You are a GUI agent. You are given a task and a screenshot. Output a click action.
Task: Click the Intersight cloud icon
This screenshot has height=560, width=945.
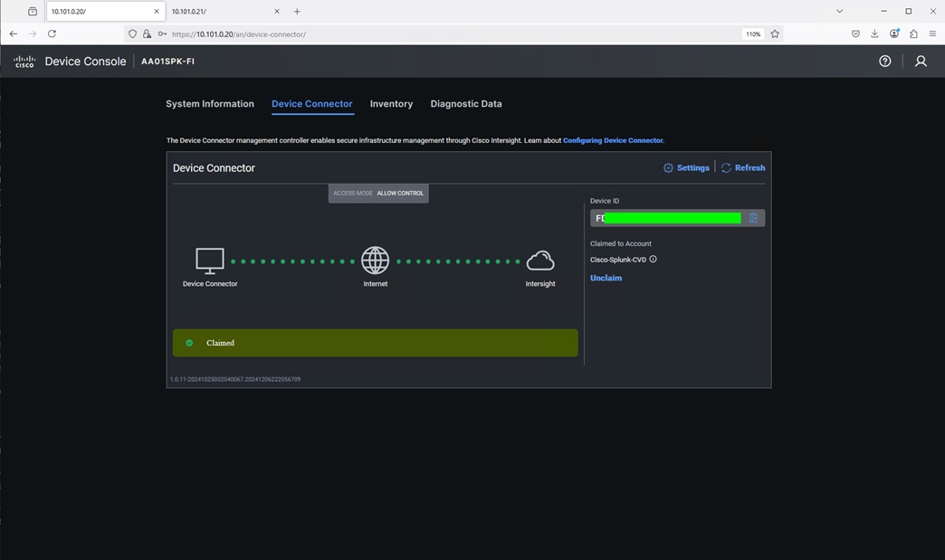(x=540, y=261)
